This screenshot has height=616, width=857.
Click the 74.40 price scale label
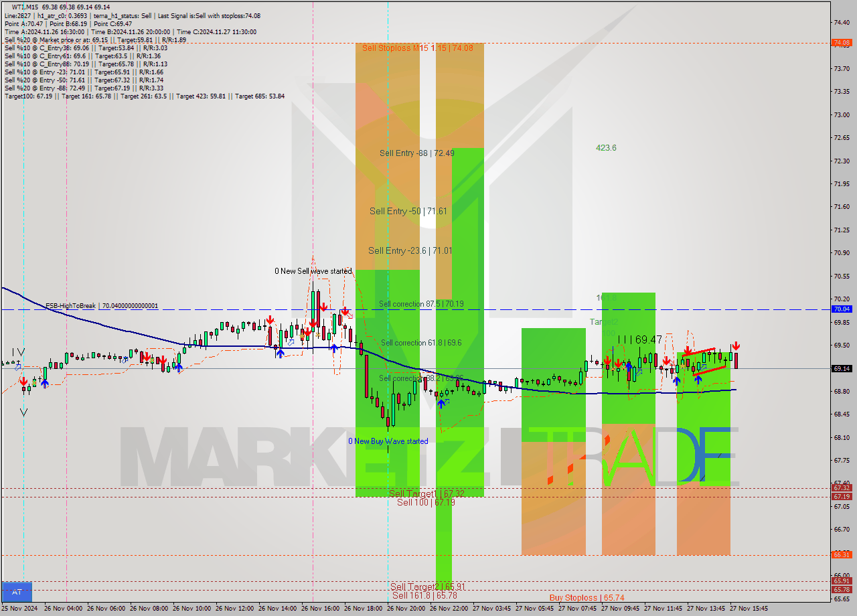click(841, 23)
